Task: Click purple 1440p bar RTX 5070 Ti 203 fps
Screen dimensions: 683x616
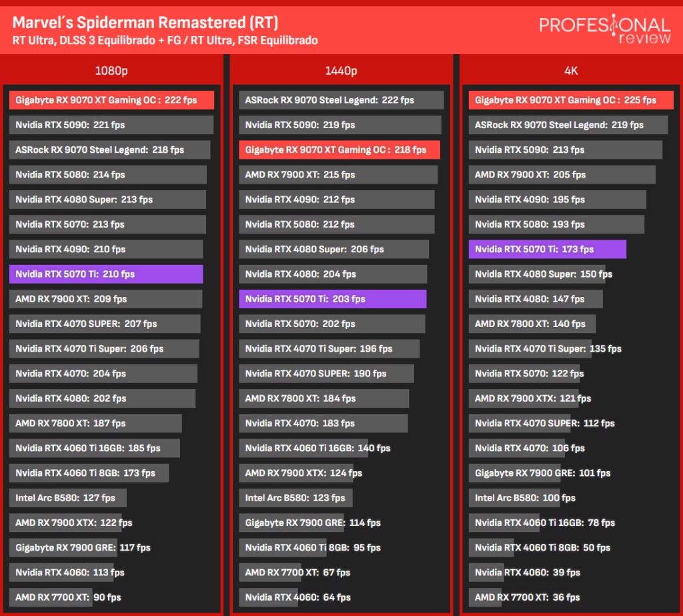Action: coord(333,299)
